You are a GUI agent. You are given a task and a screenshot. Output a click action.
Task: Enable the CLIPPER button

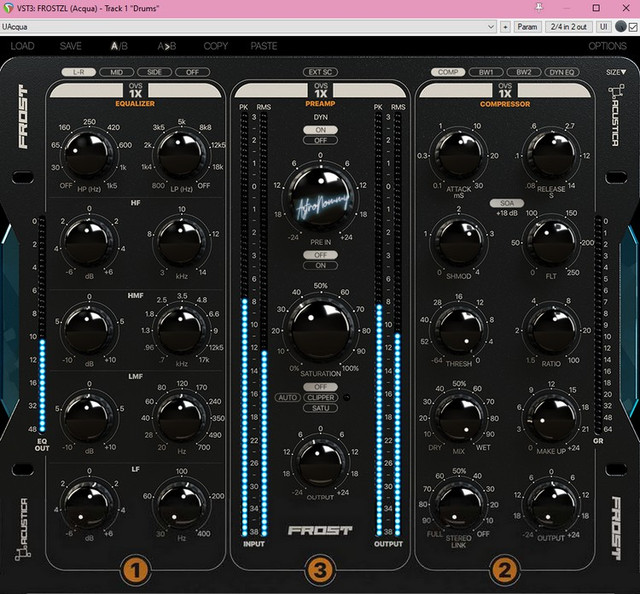(x=320, y=398)
